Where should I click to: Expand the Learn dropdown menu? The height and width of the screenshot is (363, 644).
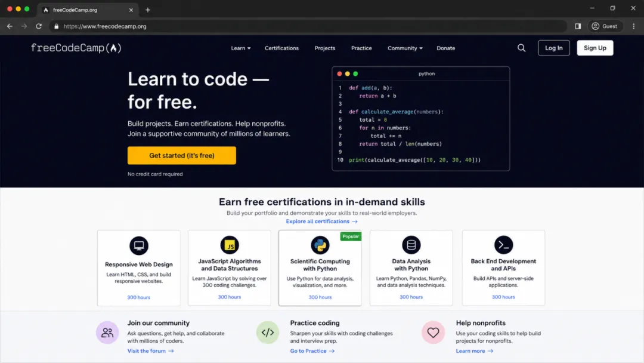click(x=241, y=48)
